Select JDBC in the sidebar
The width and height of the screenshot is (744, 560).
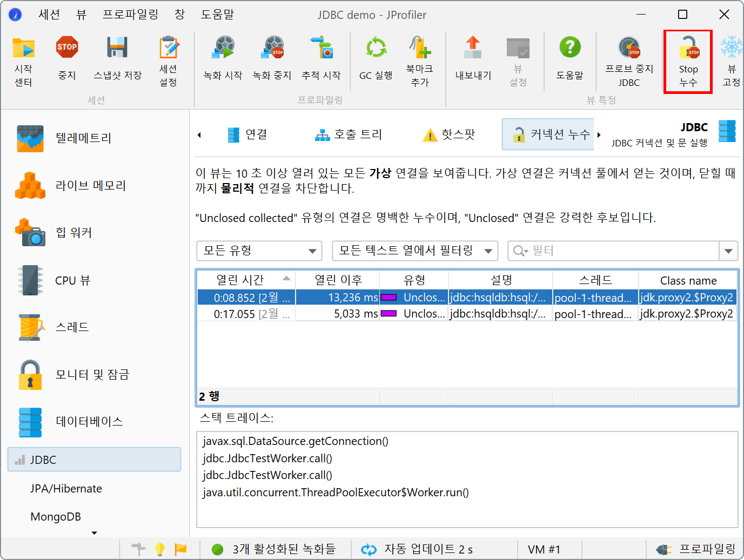click(94, 460)
